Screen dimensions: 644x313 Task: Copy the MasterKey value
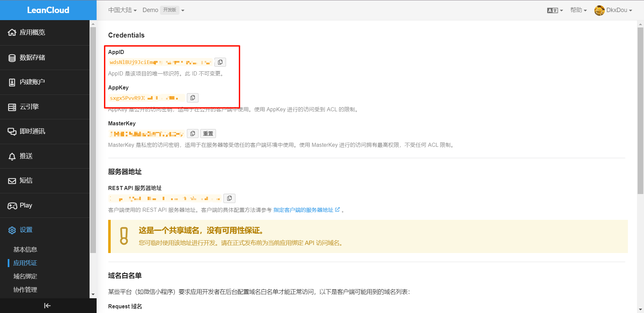193,133
